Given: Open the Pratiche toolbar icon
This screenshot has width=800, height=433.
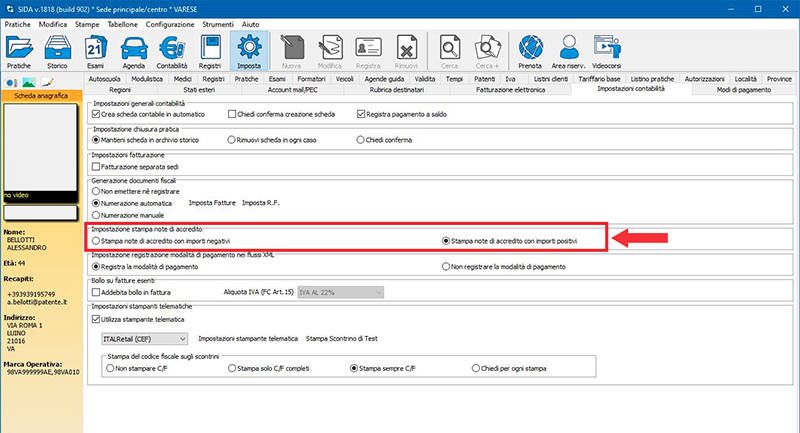Looking at the screenshot, I should pos(21,49).
